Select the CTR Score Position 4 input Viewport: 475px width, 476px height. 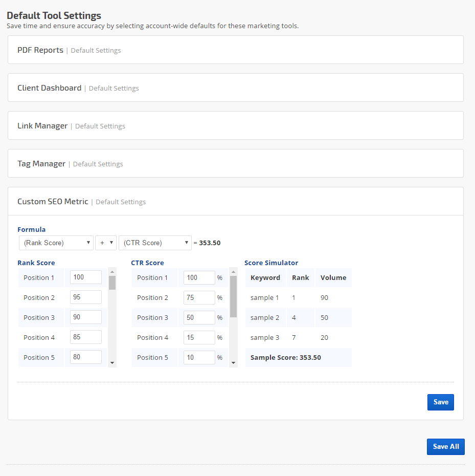[199, 337]
